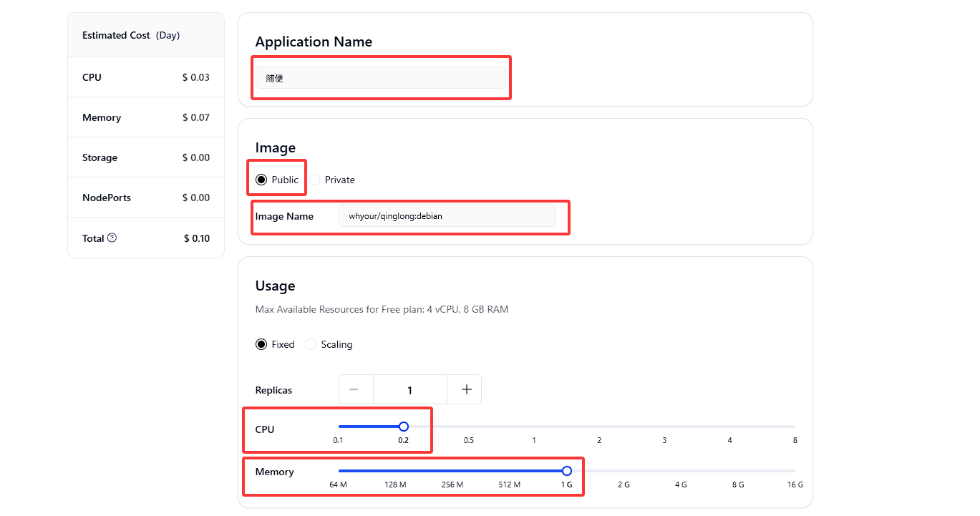The image size is (980, 516).
Task: Click the CPU slider handle
Action: 404,427
